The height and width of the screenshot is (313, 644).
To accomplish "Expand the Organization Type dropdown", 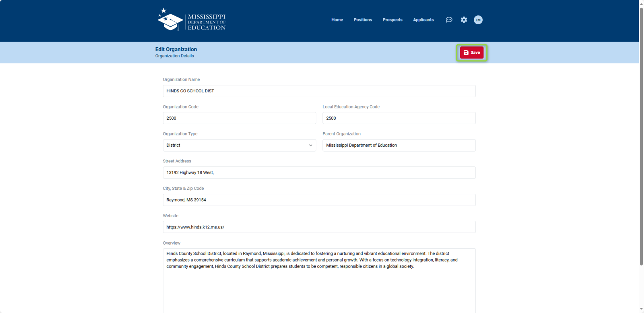I will point(239,145).
